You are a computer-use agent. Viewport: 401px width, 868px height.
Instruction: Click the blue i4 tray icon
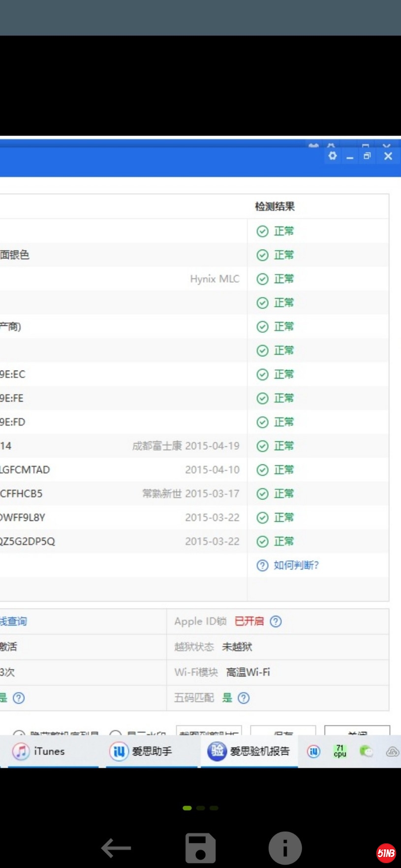point(314,751)
